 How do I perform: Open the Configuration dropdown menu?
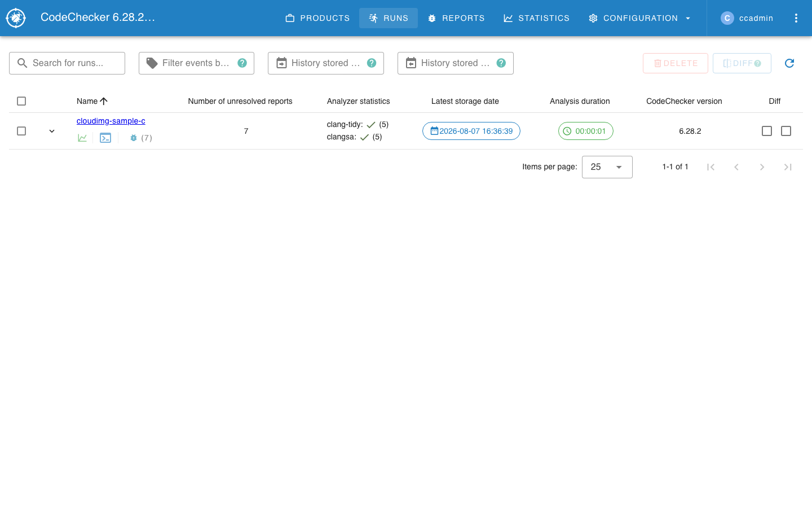pyautogui.click(x=639, y=18)
